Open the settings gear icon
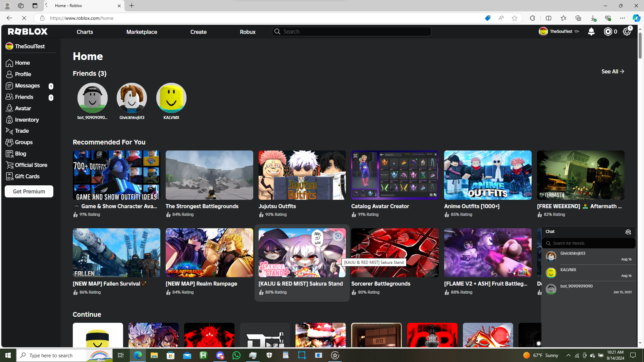This screenshot has height=362, width=644. [627, 32]
